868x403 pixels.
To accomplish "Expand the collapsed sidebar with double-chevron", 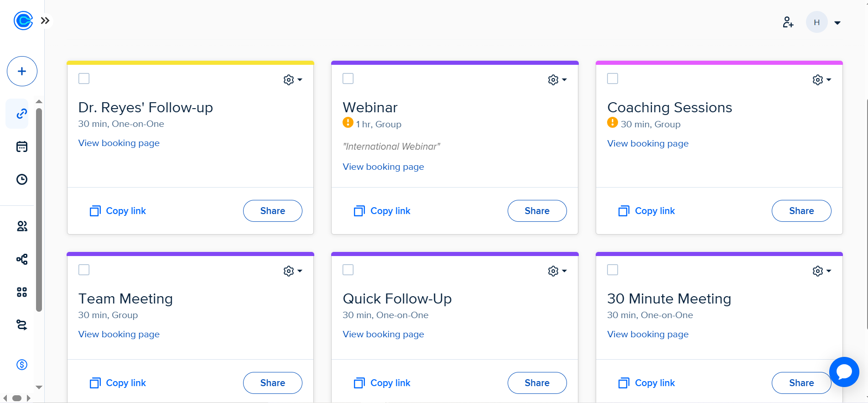I will point(45,21).
